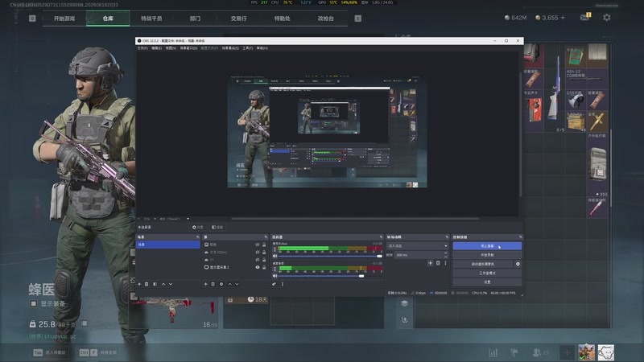The height and width of the screenshot is (362, 644).
Task: Move source up in the Sources list
Action: pyautogui.click(x=230, y=284)
